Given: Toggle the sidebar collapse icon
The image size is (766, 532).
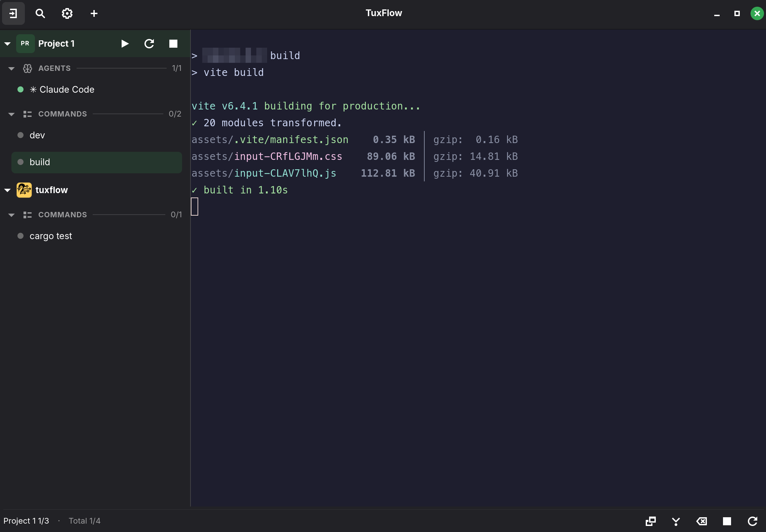Looking at the screenshot, I should (13, 13).
